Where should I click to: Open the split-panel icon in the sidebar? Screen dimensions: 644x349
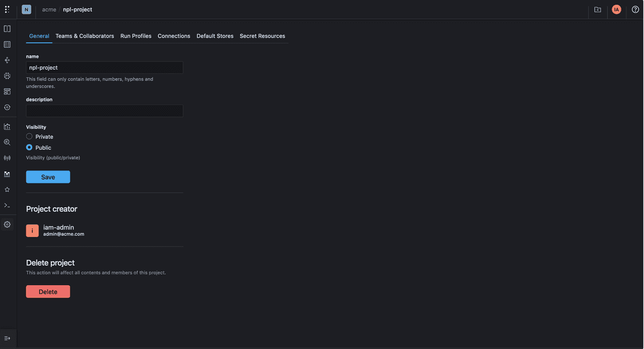7,29
